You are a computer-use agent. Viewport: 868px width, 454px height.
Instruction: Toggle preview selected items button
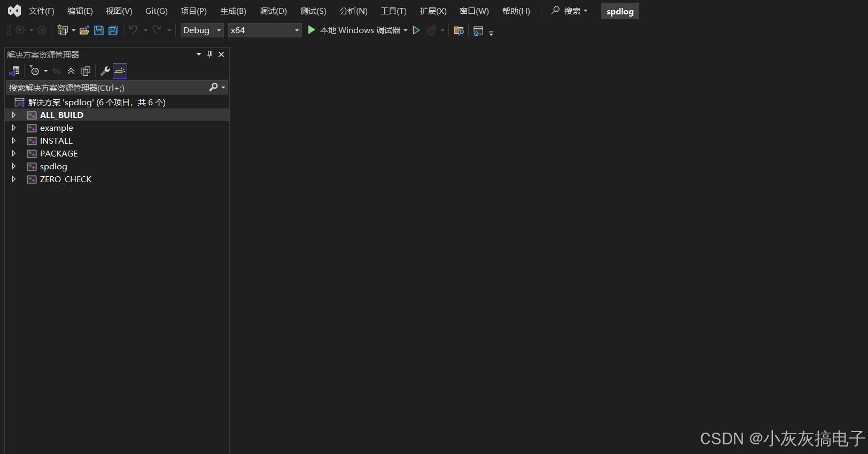pyautogui.click(x=120, y=71)
